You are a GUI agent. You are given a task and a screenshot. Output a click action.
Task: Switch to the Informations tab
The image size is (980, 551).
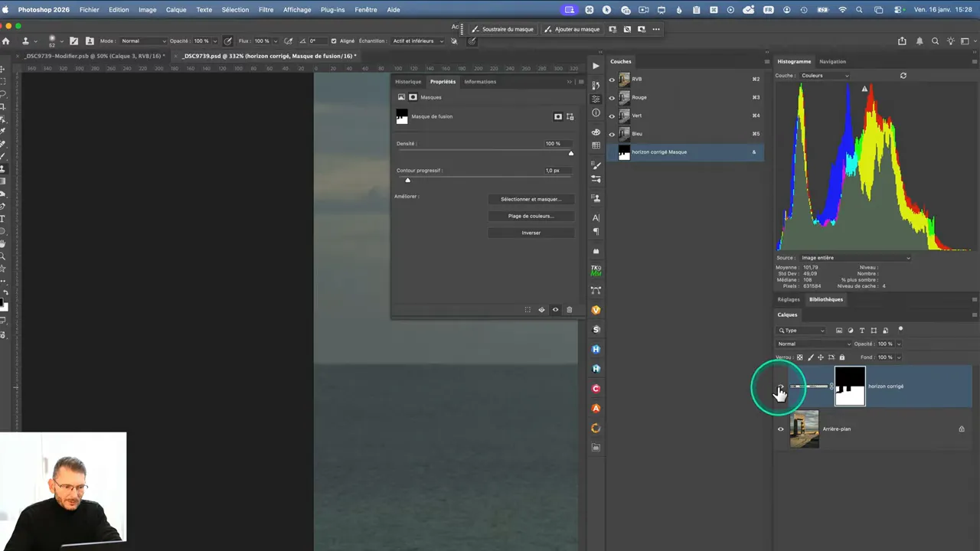480,82
